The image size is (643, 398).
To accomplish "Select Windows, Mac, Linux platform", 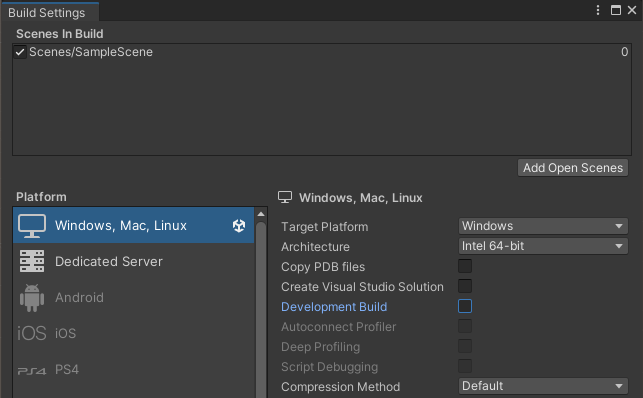I will pos(134,225).
